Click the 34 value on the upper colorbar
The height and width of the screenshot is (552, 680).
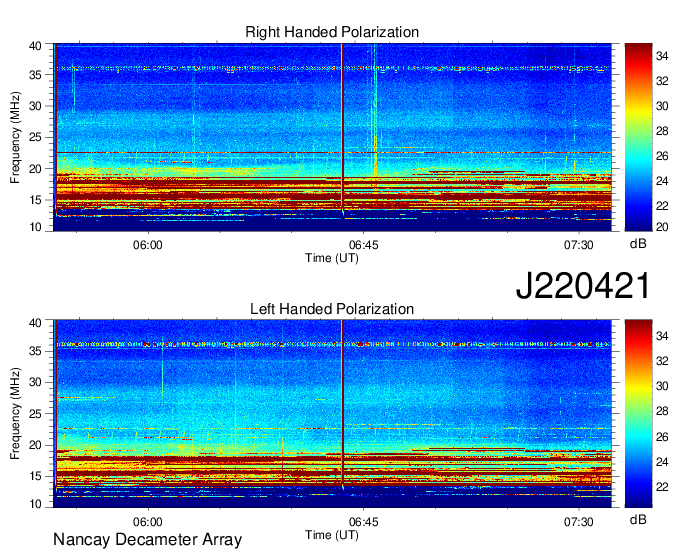[x=662, y=56]
